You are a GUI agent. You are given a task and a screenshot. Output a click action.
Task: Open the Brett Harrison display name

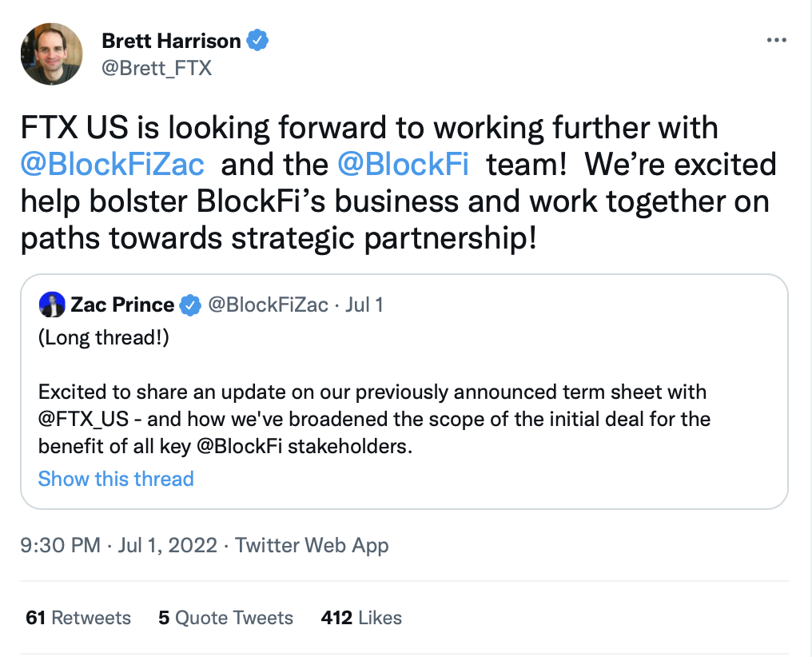(x=171, y=41)
